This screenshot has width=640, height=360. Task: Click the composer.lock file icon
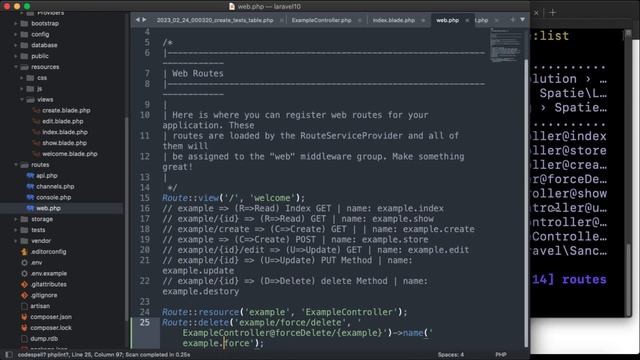pyautogui.click(x=24, y=328)
